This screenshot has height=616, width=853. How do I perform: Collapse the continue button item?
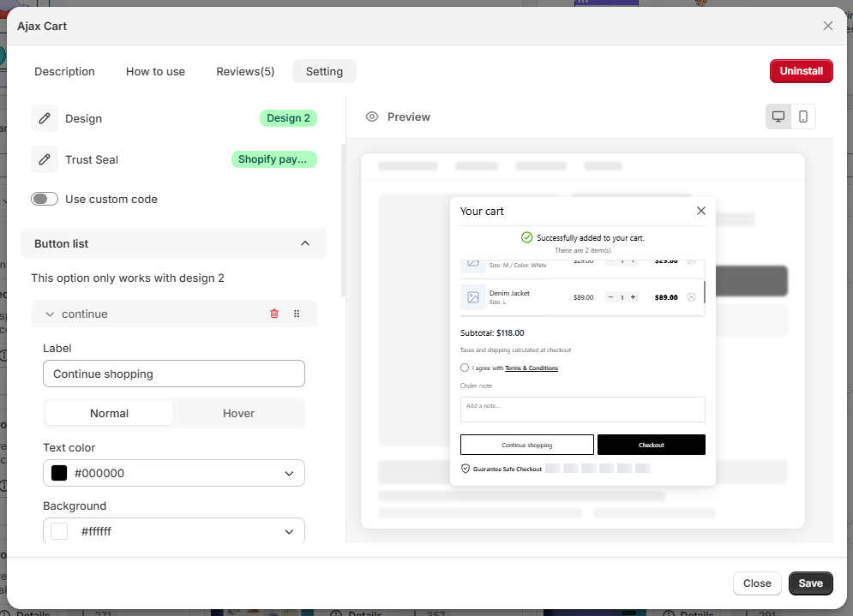[50, 314]
